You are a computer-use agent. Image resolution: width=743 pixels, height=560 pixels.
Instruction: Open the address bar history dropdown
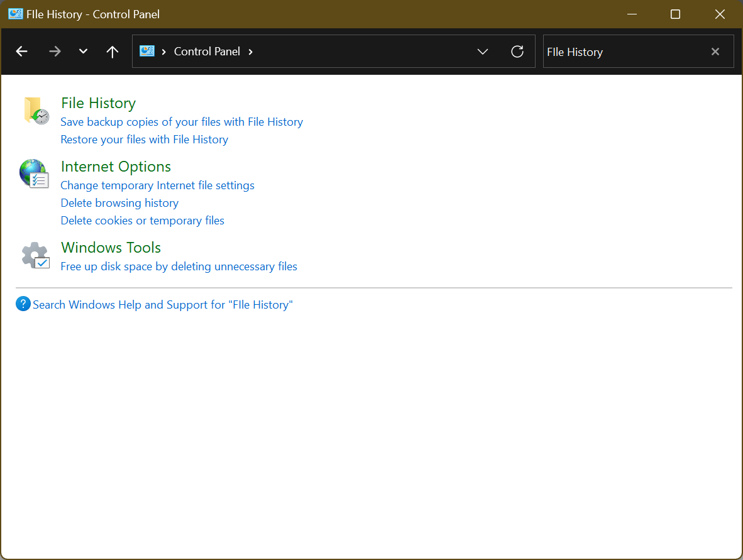[482, 52]
